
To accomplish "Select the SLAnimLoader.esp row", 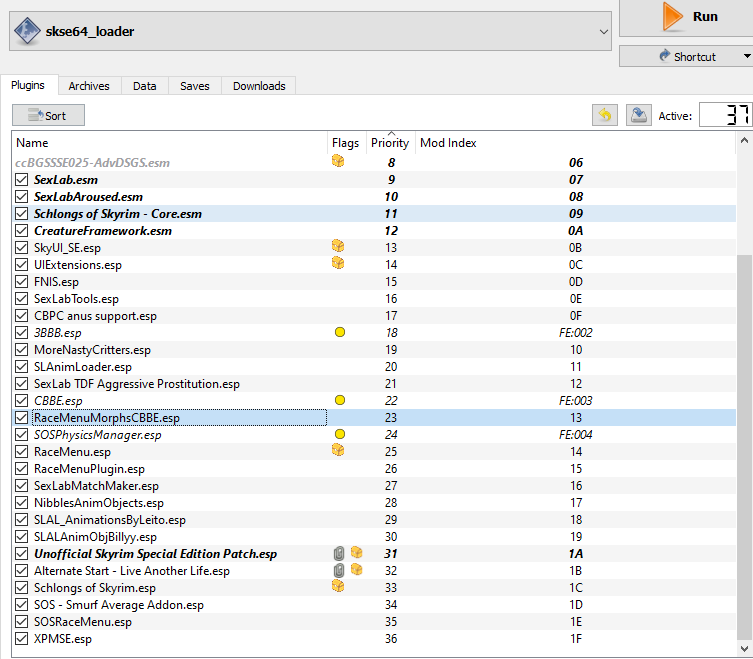I will click(82, 366).
